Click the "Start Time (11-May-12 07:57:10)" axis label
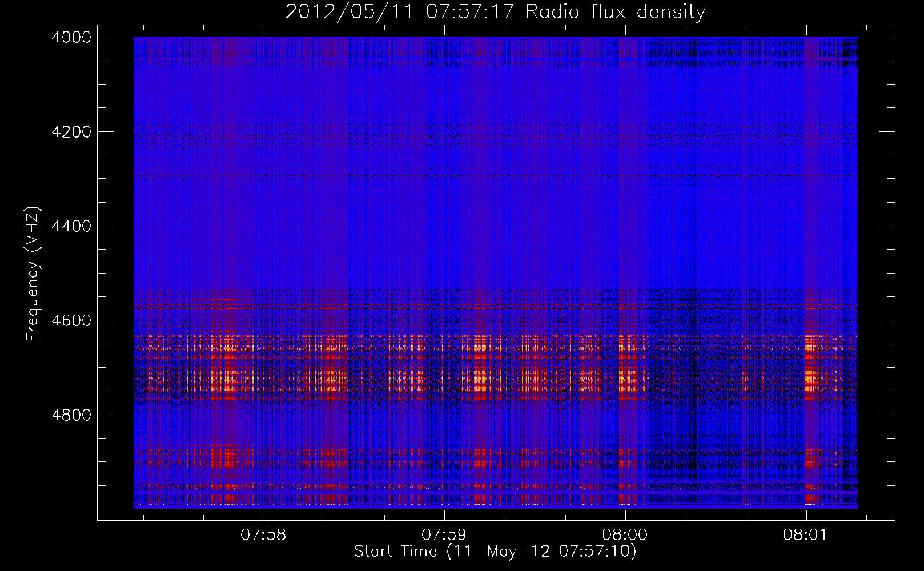Screen dimensions: 924x571 [x=495, y=552]
